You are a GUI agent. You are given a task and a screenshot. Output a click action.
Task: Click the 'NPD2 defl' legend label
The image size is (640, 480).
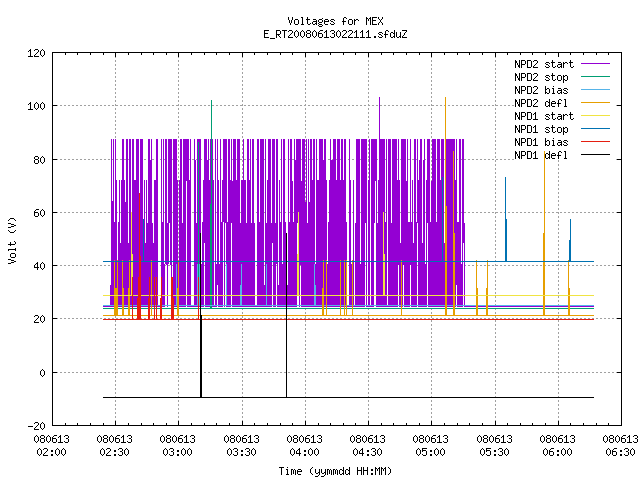click(541, 103)
